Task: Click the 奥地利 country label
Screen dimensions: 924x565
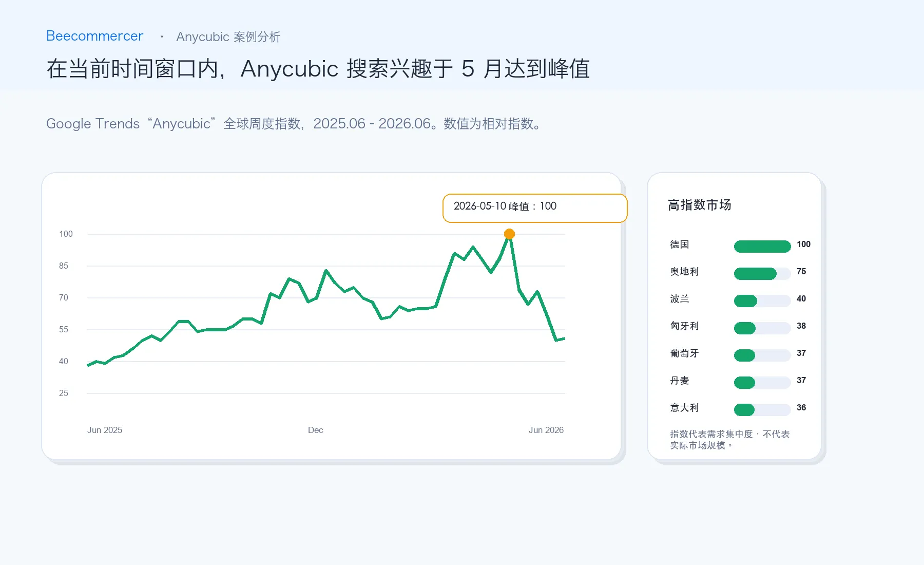Action: 684,272
